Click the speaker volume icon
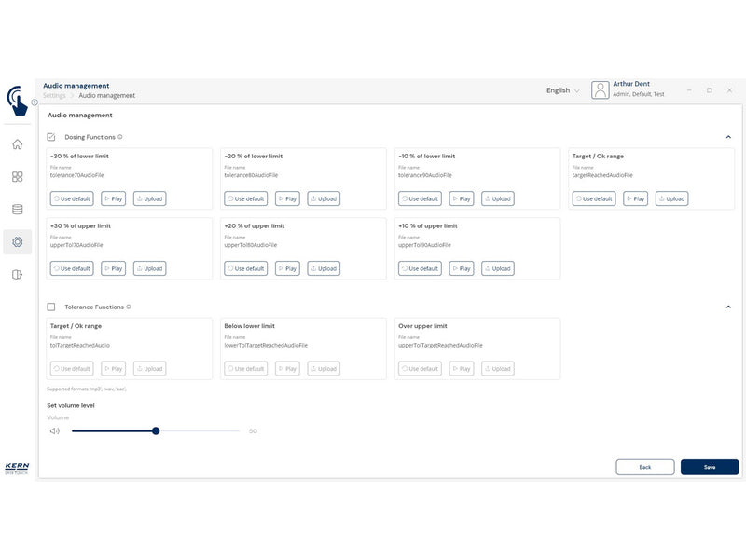 55,431
